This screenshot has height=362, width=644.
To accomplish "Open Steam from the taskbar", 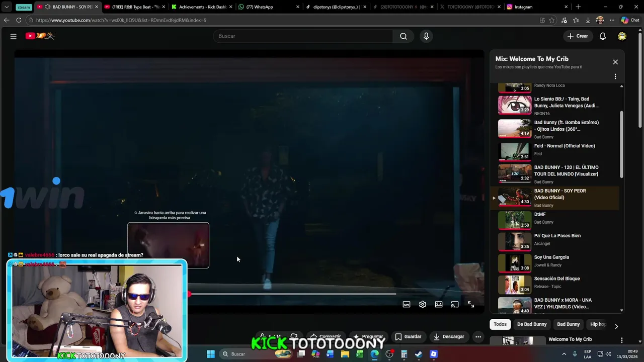I will point(419,354).
